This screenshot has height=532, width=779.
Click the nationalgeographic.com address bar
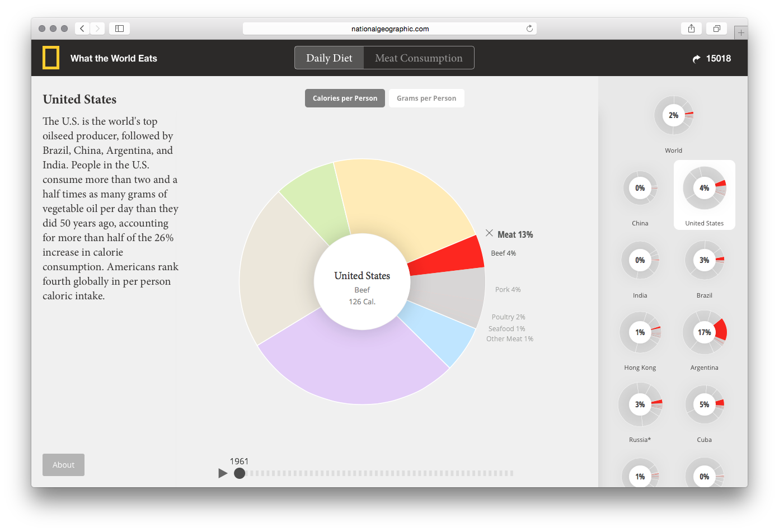(389, 29)
